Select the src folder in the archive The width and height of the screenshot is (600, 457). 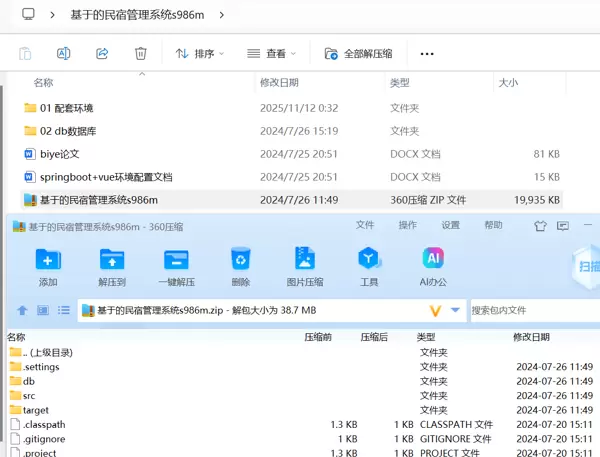click(29, 396)
